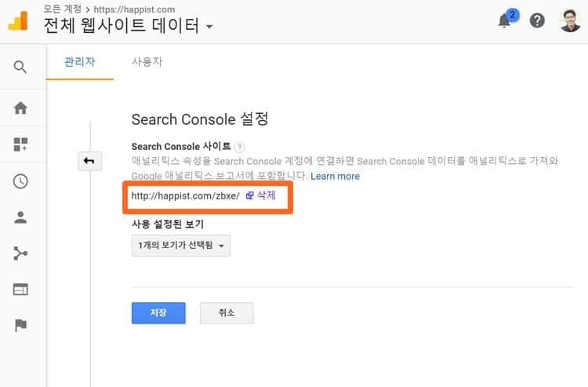Open Realtime clock icon in sidebar
The width and height of the screenshot is (588, 387).
tap(21, 181)
